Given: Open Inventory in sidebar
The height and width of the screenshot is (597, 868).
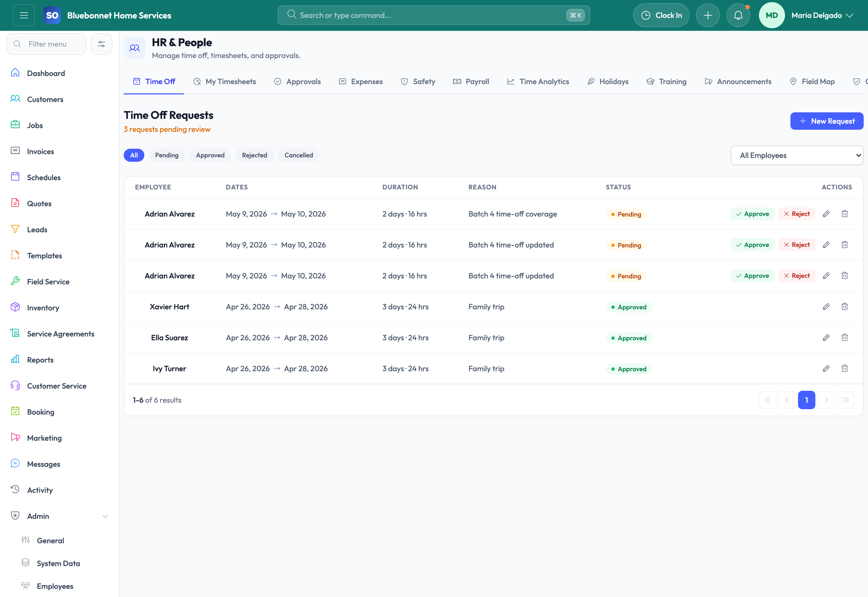Looking at the screenshot, I should 59,308.
